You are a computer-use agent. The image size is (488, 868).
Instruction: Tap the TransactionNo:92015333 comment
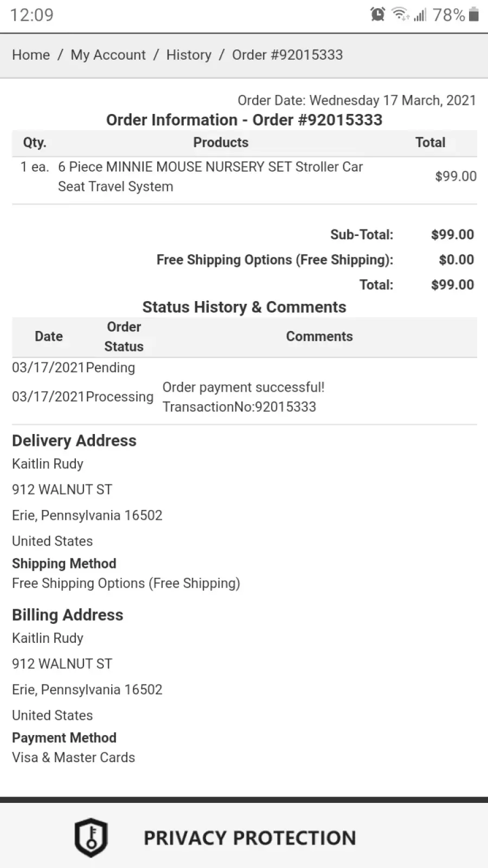click(x=239, y=407)
